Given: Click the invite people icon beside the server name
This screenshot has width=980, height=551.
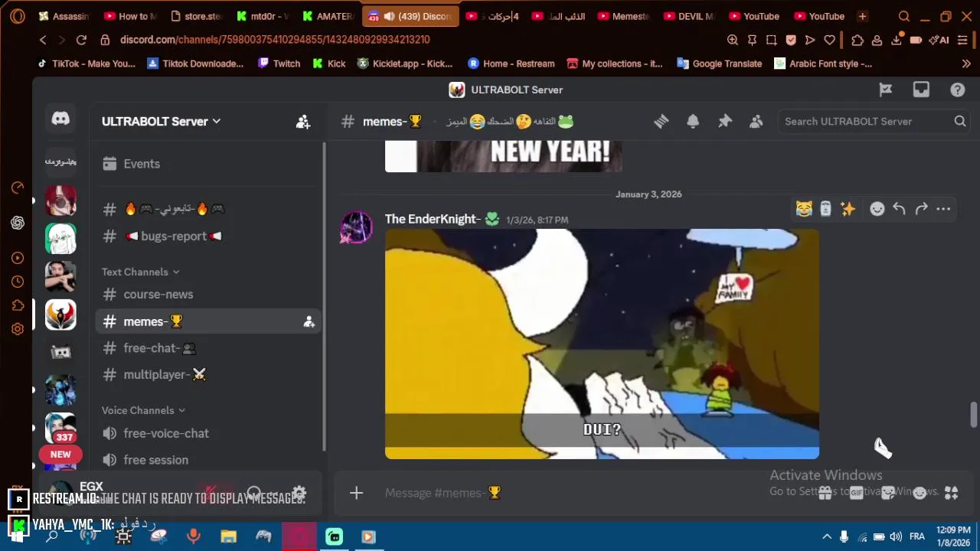Looking at the screenshot, I should (303, 121).
